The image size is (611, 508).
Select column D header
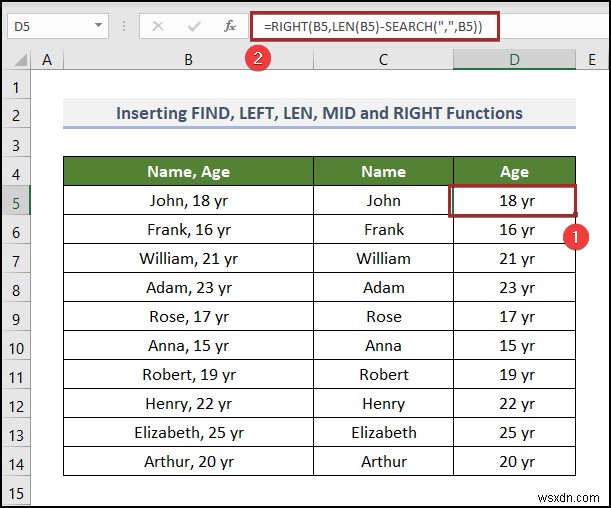pos(514,60)
